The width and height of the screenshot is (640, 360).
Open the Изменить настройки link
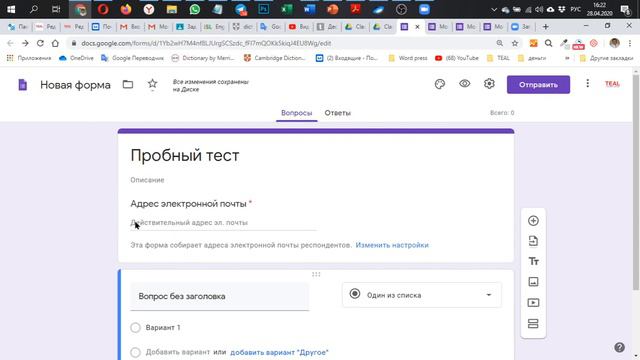pyautogui.click(x=392, y=245)
